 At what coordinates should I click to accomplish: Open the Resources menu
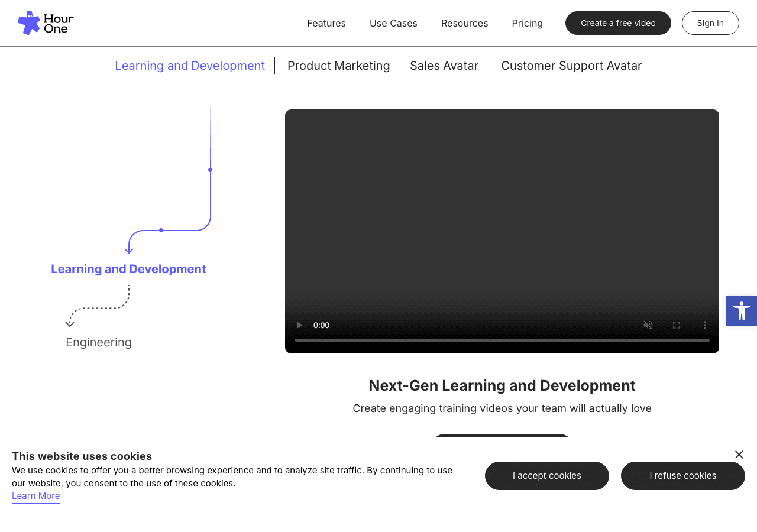(x=465, y=23)
